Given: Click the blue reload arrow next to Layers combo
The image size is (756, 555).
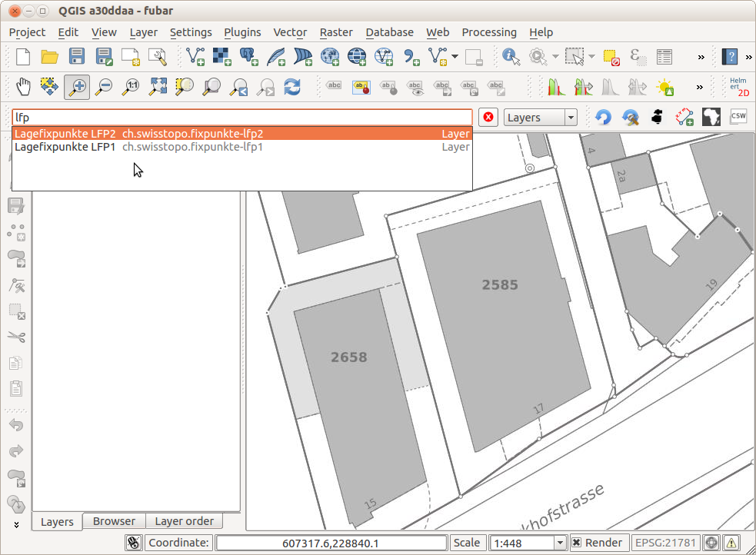Looking at the screenshot, I should click(x=603, y=117).
